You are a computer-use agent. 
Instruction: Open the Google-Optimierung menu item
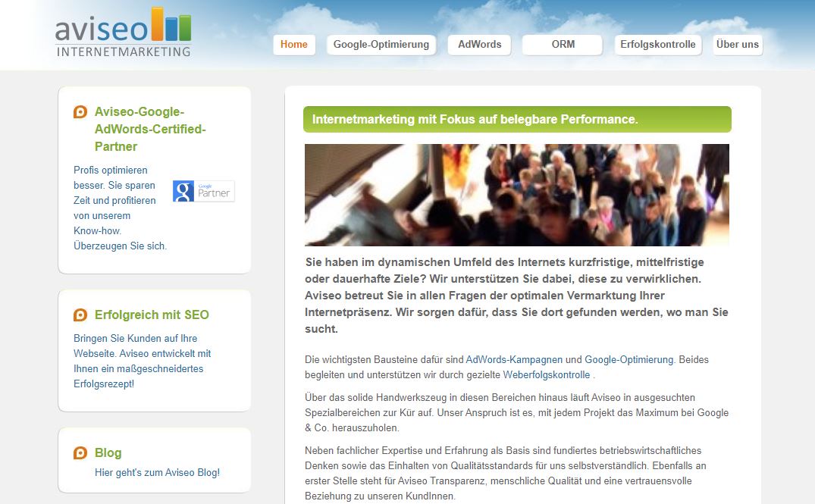(381, 45)
